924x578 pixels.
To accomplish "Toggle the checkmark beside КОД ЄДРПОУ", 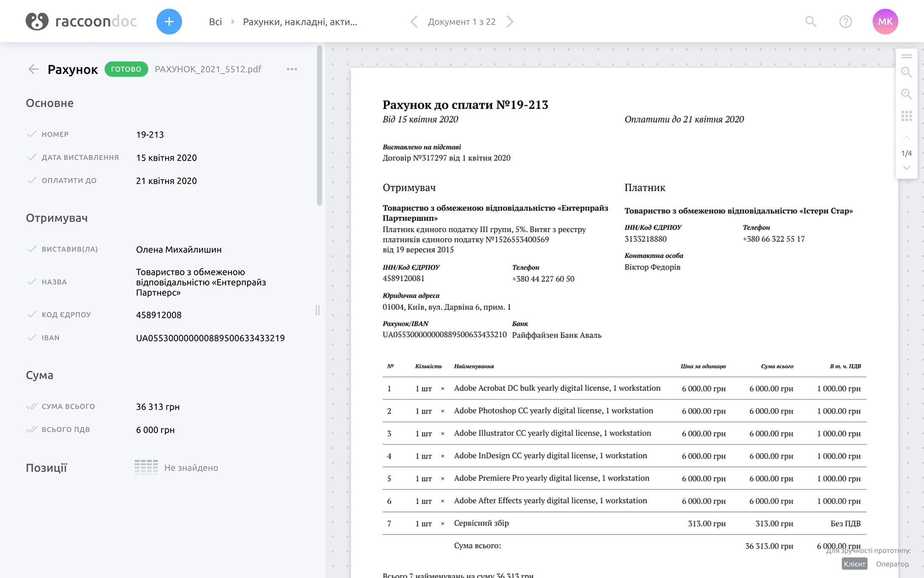I will click(x=32, y=315).
